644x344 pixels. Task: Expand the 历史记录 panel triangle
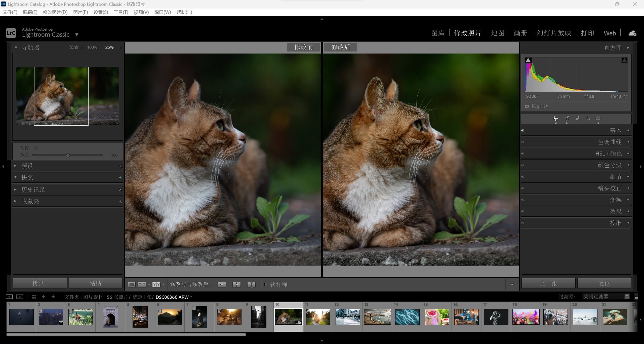[15, 189]
